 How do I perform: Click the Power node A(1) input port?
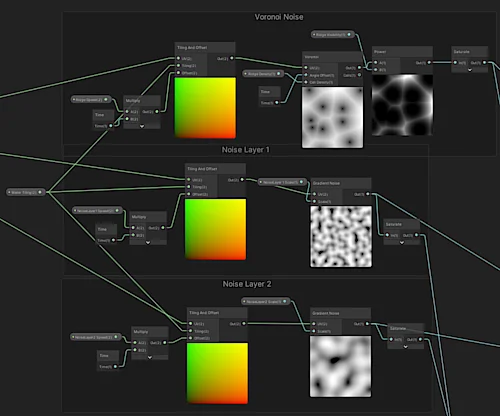click(x=376, y=63)
